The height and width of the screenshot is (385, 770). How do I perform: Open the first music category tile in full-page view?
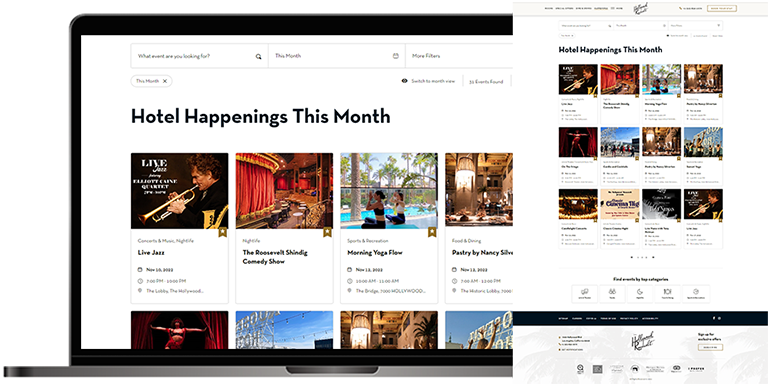click(x=585, y=294)
